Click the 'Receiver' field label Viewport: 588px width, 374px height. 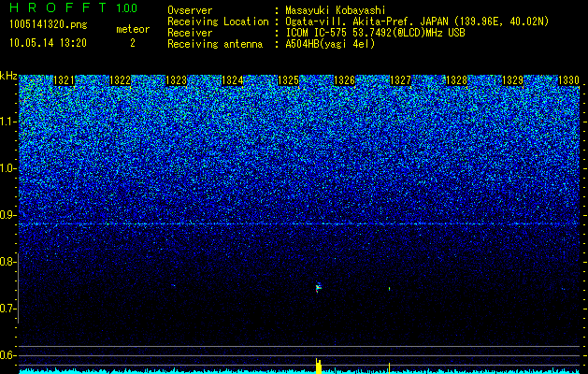[190, 33]
